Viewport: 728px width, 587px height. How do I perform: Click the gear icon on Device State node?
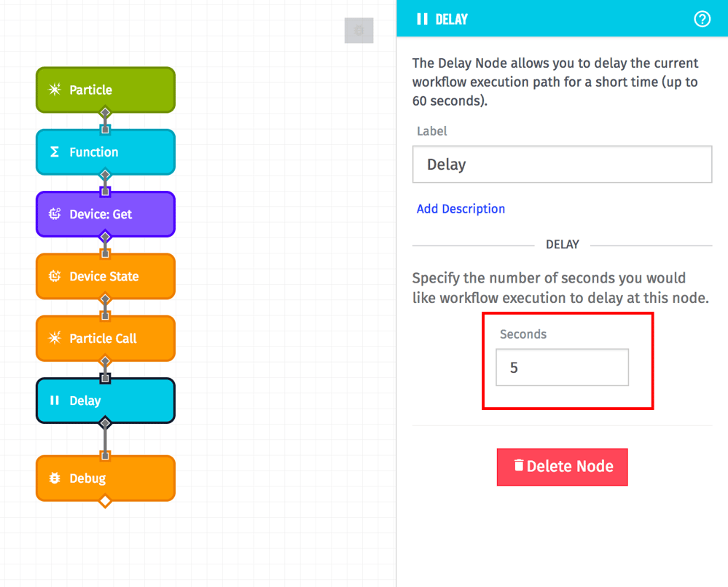(54, 276)
